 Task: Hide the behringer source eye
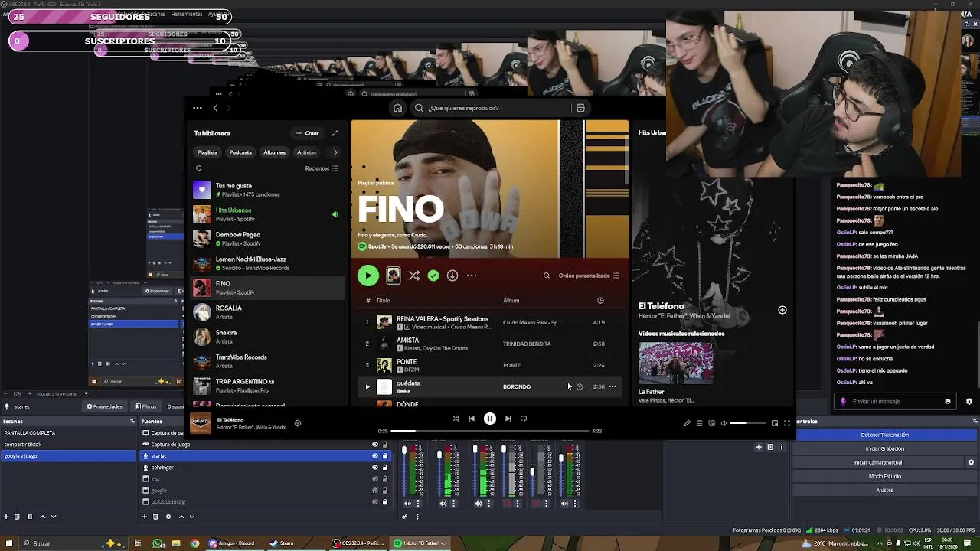pyautogui.click(x=375, y=468)
